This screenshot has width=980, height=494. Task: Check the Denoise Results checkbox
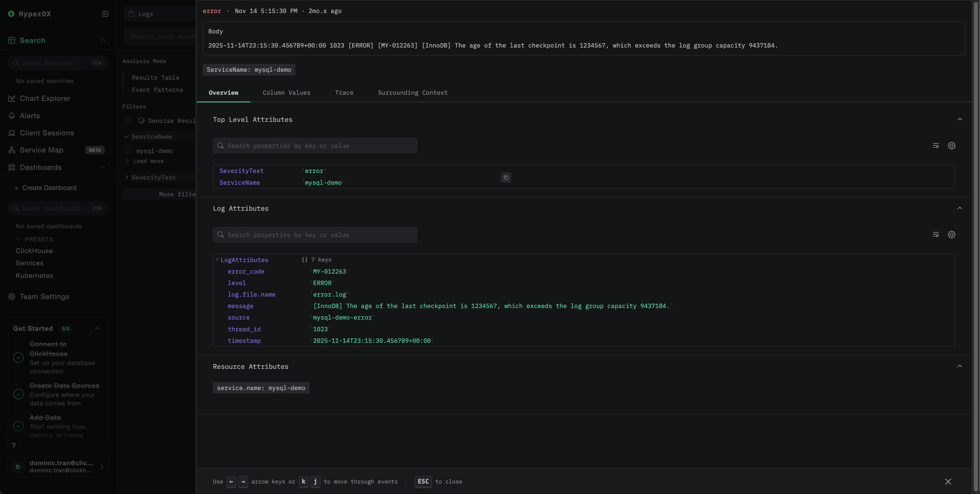pos(129,121)
